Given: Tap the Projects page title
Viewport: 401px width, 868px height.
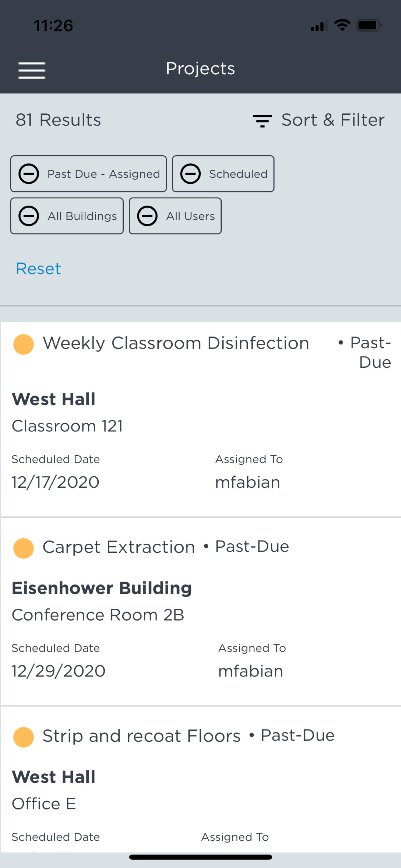Looking at the screenshot, I should (x=200, y=69).
